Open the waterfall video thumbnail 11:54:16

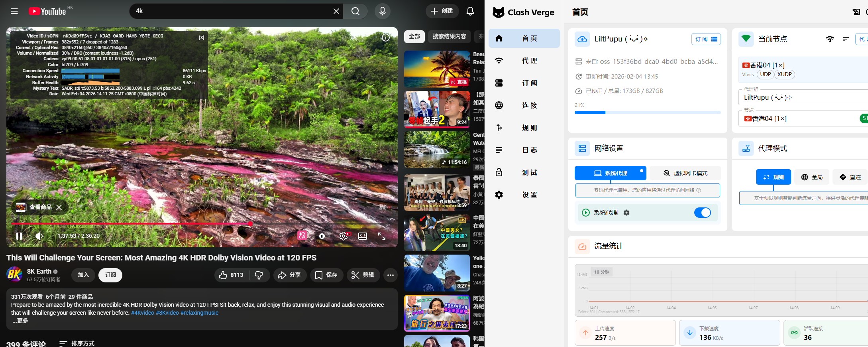coord(437,150)
